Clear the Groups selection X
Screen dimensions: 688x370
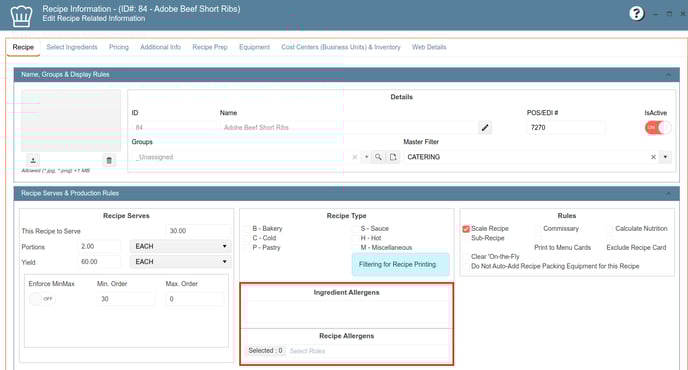[355, 157]
